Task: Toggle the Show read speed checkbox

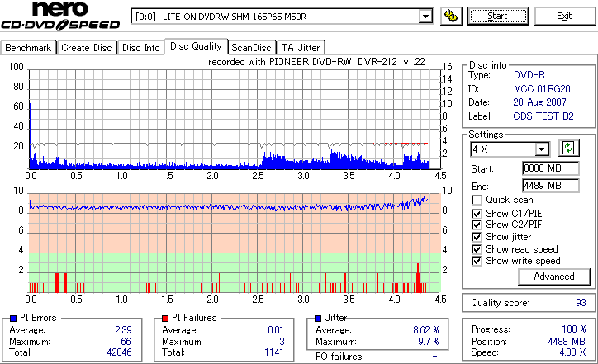Action: point(477,249)
